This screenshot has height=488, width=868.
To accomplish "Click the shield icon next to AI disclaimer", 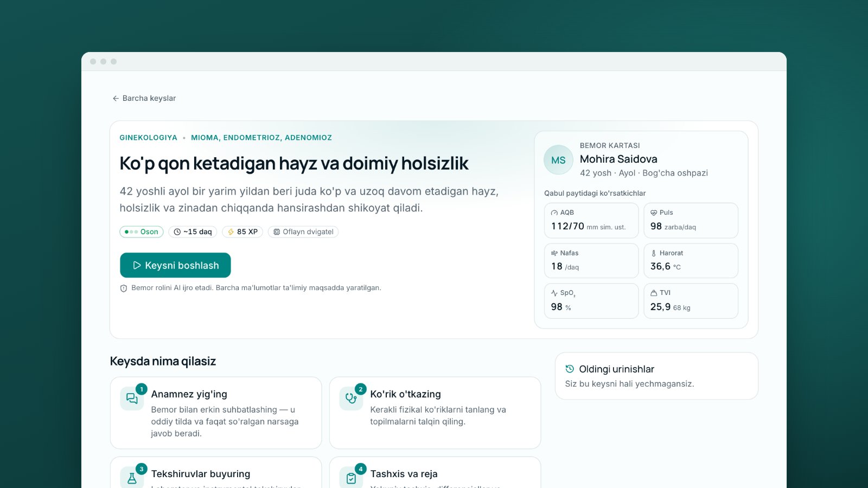I will (124, 288).
